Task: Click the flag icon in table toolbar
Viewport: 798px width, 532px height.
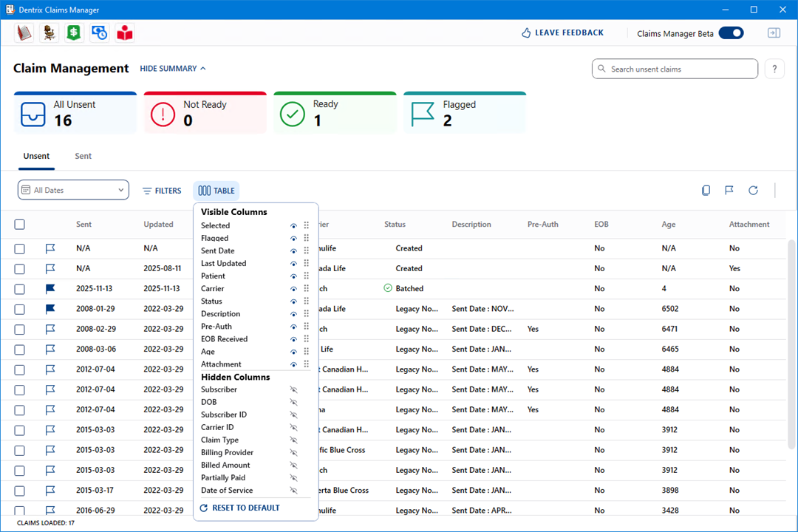Action: [x=729, y=191]
